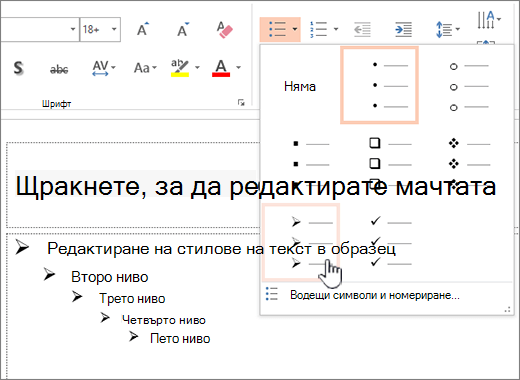
Task: Open the font size dropdown
Action: (114, 29)
